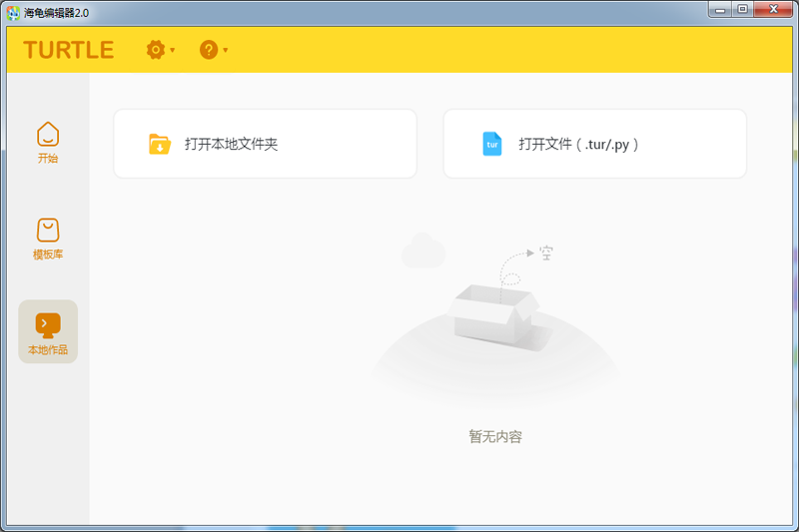Click the blue tur file icon
Image resolution: width=799 pixels, height=532 pixels.
coord(491,144)
